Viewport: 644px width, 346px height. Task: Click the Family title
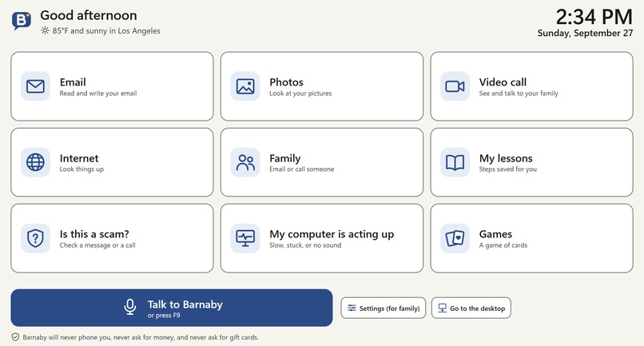point(285,158)
